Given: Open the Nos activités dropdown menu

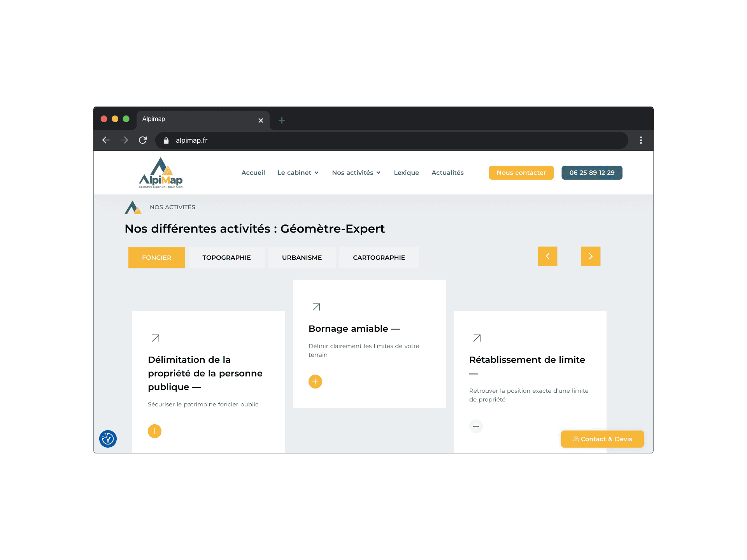Looking at the screenshot, I should coord(356,173).
